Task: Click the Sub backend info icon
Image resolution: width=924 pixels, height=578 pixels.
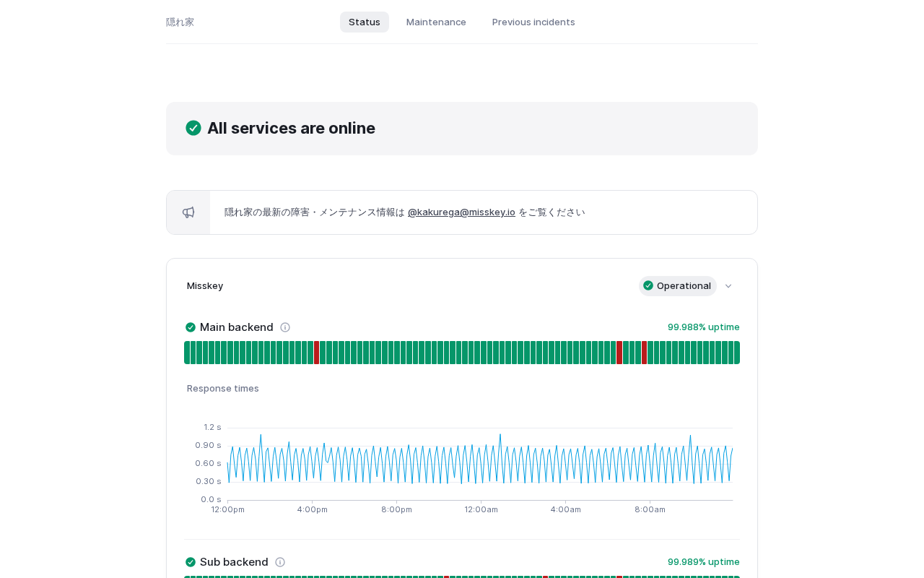Action: point(280,562)
